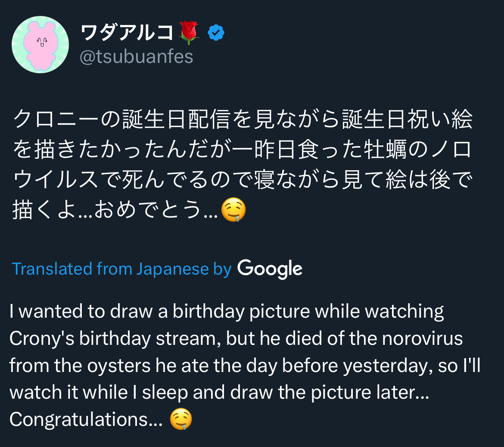Open the ワダアルコ display name
504x447 pixels.
pyautogui.click(x=127, y=33)
